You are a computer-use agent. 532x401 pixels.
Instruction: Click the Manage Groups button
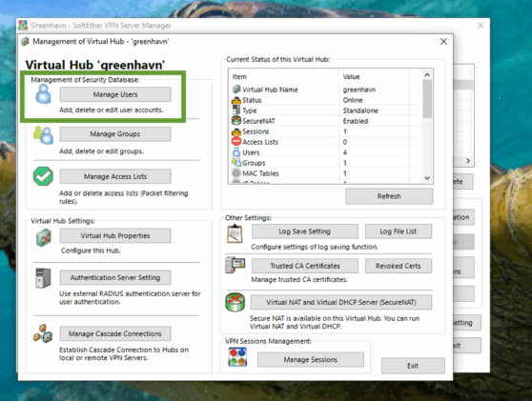point(115,134)
